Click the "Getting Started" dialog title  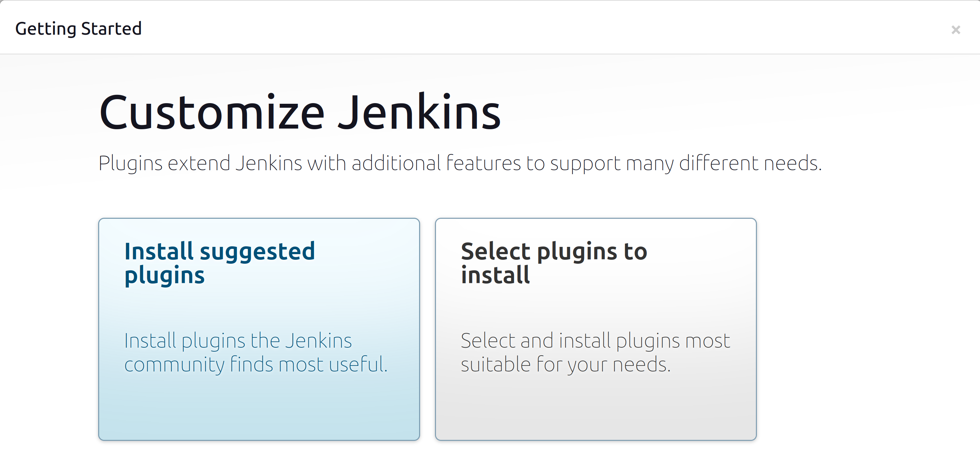[x=78, y=28]
